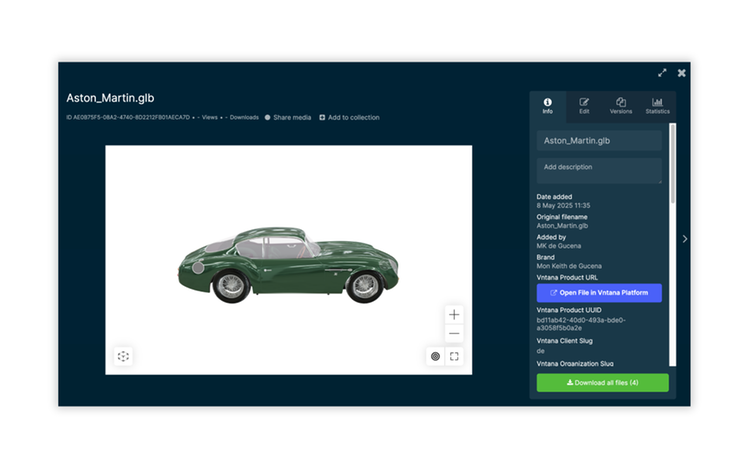Expand the viewer to full window

point(662,73)
